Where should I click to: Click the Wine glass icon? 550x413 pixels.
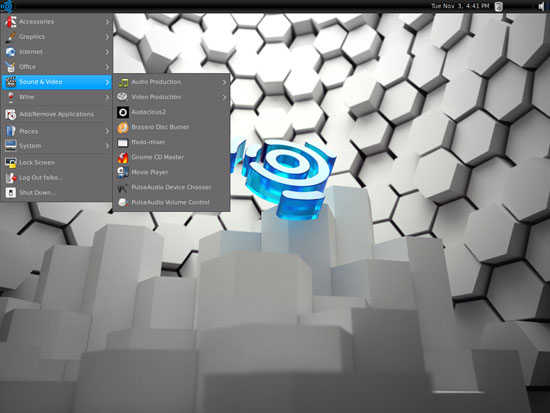tap(11, 97)
